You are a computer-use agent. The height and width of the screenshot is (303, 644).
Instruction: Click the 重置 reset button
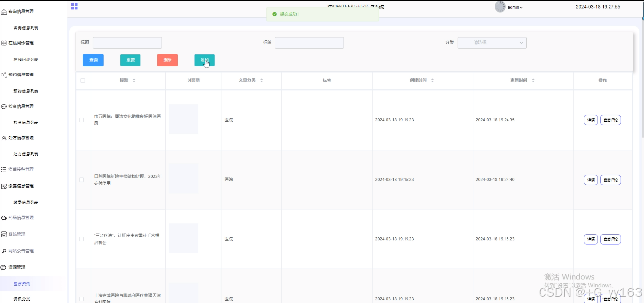coord(131,60)
